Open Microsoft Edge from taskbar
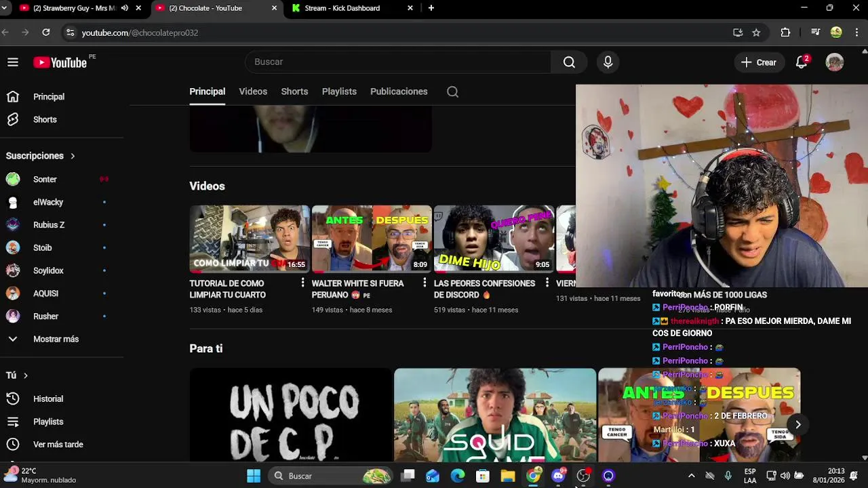868x488 pixels. click(x=458, y=476)
